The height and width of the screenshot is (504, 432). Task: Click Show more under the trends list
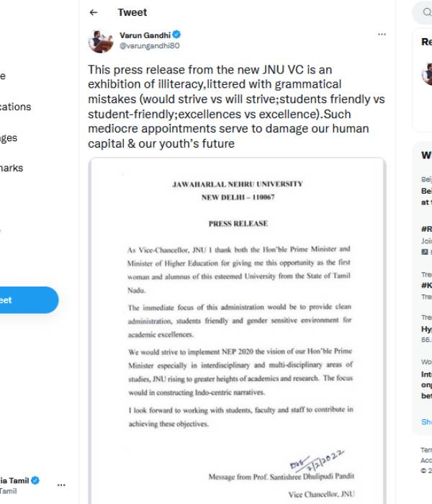pyautogui.click(x=426, y=422)
